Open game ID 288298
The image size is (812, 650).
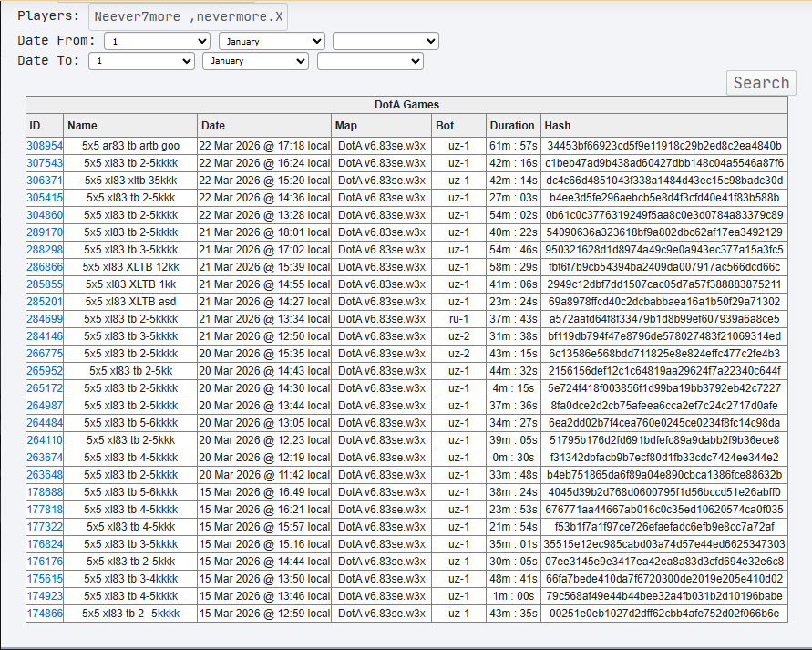pyautogui.click(x=45, y=250)
